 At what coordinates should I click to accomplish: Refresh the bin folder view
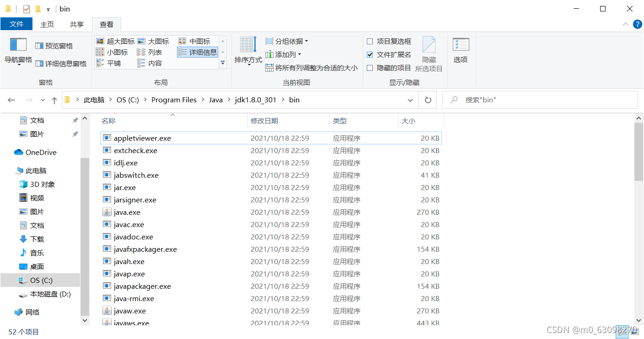pyautogui.click(x=428, y=100)
